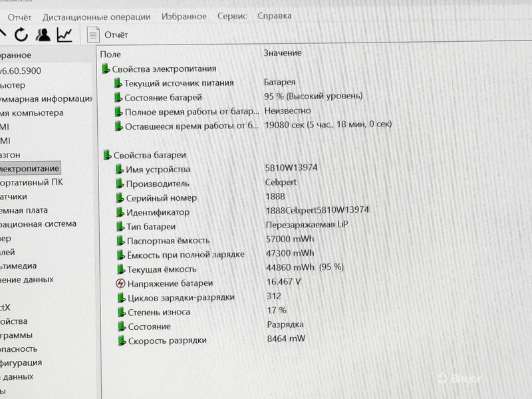Click battery icon next to Серийный номер
Image resolution: width=532 pixels, height=399 pixels.
click(120, 198)
